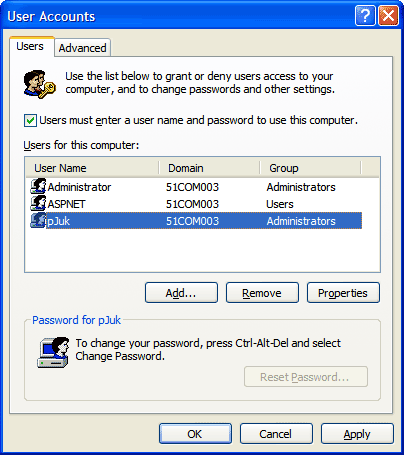This screenshot has width=404, height=455.
Task: Click the Administrator user icon
Action: [x=38, y=186]
